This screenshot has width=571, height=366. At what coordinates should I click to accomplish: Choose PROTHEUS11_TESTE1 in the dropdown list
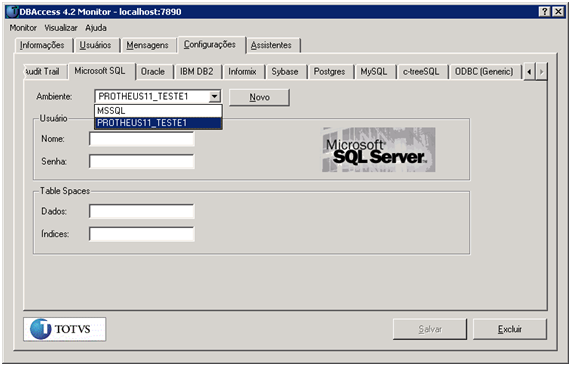[158, 123]
